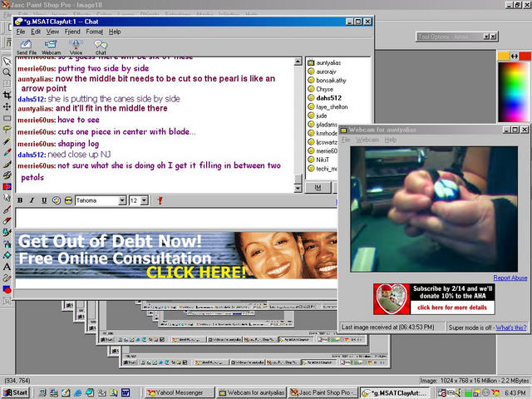
Task: Select the Flood Fill tool
Action: tap(7, 255)
